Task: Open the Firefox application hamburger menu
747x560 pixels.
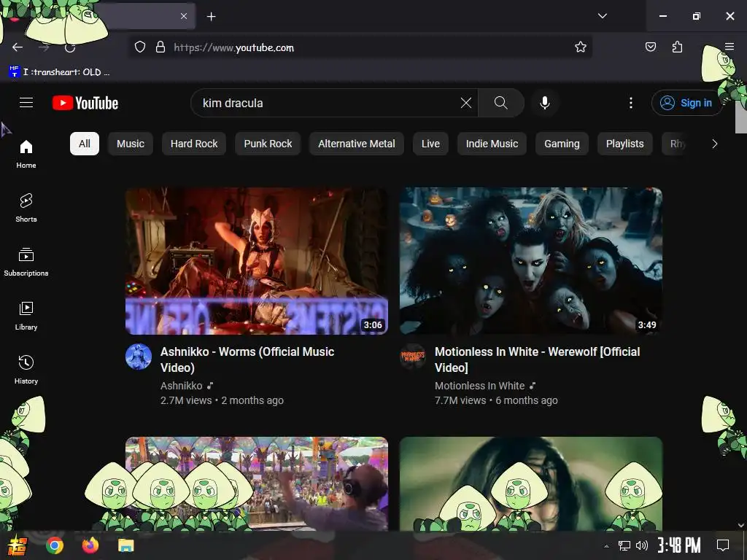Action: (729, 47)
